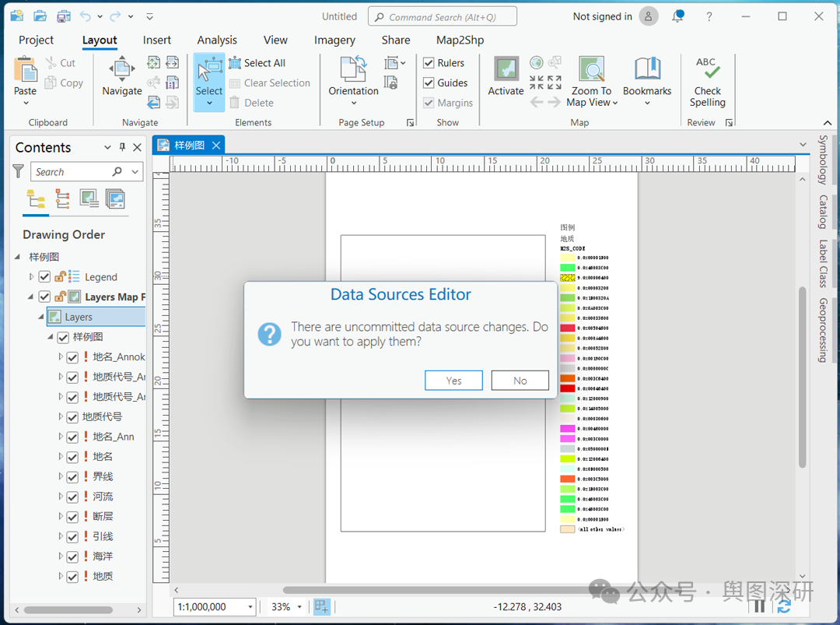Click the user account avatar icon
Screen dimensions: 840x625
[x=648, y=16]
